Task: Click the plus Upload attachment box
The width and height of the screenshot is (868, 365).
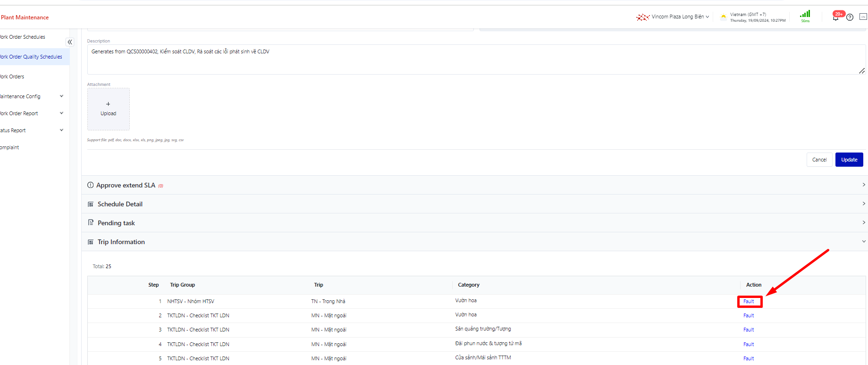Action: 108,109
